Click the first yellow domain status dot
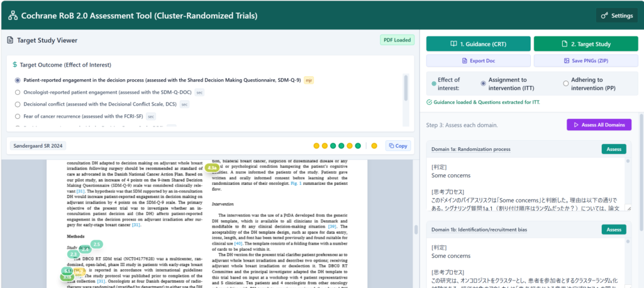This screenshot has height=288, width=644. 316,146
